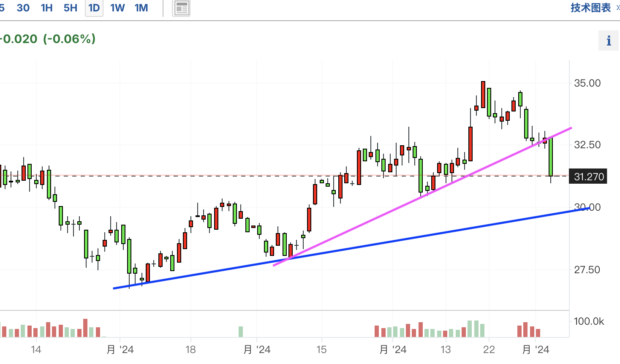Viewport: 620px width, 364px height.
Task: Open the 技术图表 technical chart link
Action: (591, 8)
